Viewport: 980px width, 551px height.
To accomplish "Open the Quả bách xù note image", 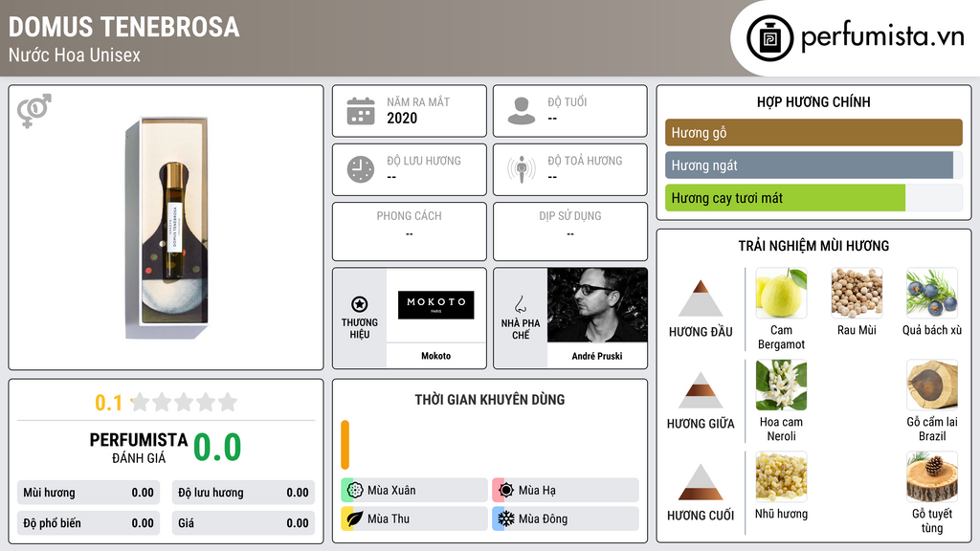I will click(932, 293).
